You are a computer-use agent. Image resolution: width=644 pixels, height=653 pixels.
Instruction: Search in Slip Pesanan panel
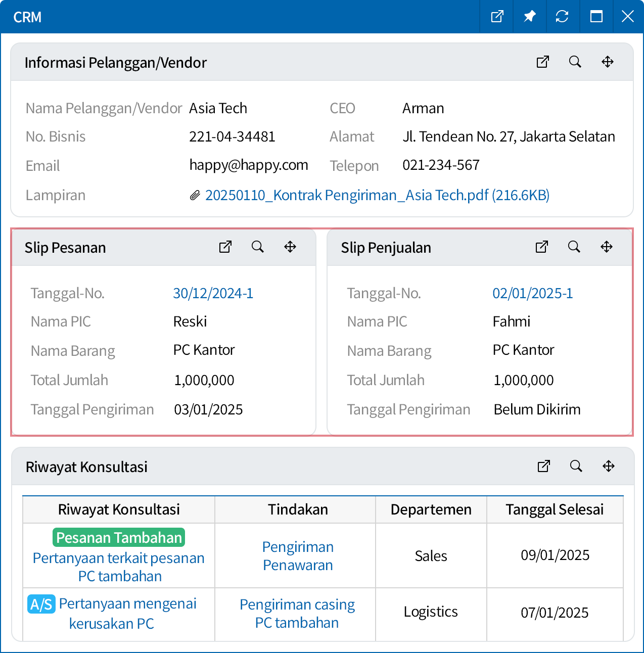pyautogui.click(x=258, y=247)
